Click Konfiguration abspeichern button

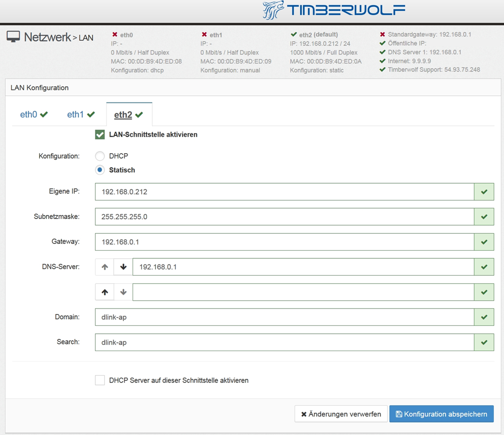441,414
